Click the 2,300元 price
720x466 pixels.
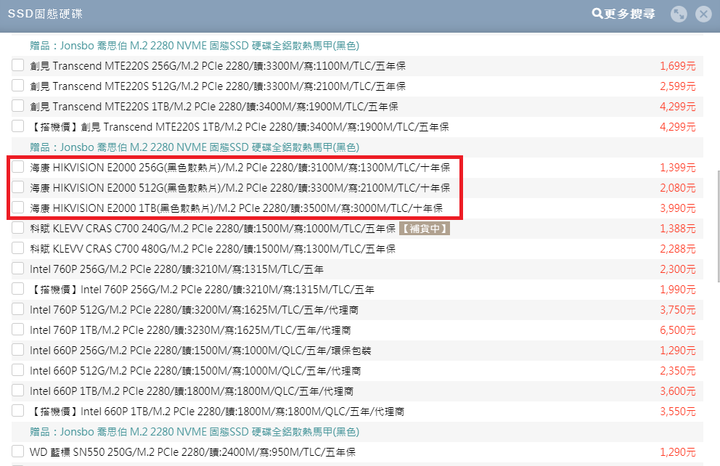click(x=678, y=269)
